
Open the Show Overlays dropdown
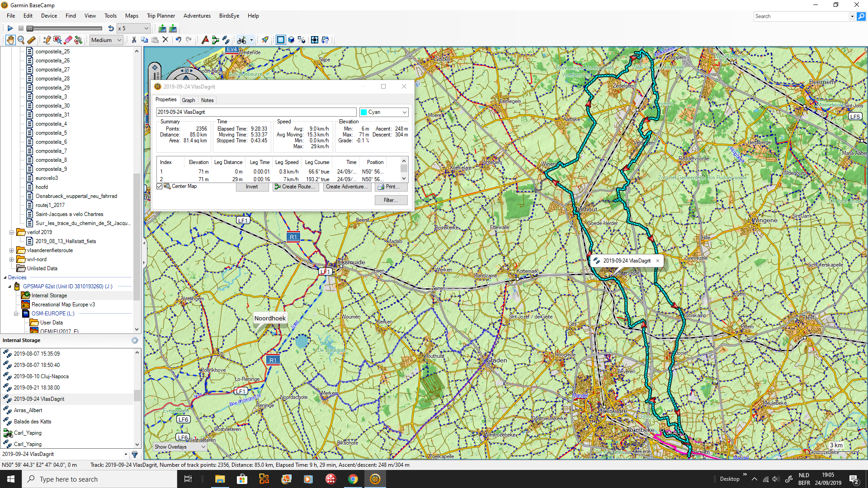180,447
